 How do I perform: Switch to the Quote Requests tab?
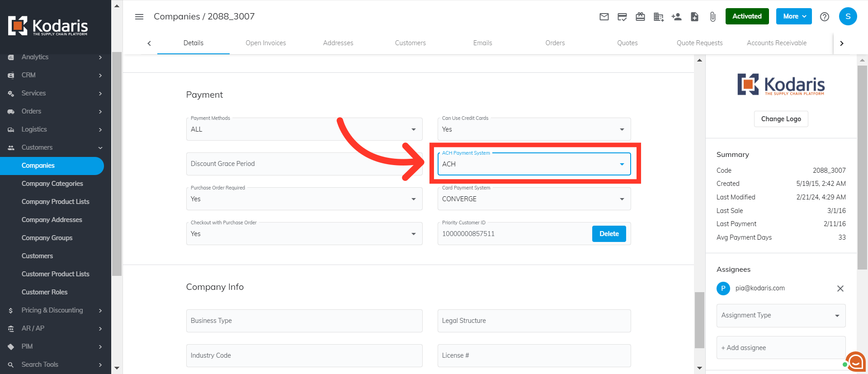[x=700, y=43]
